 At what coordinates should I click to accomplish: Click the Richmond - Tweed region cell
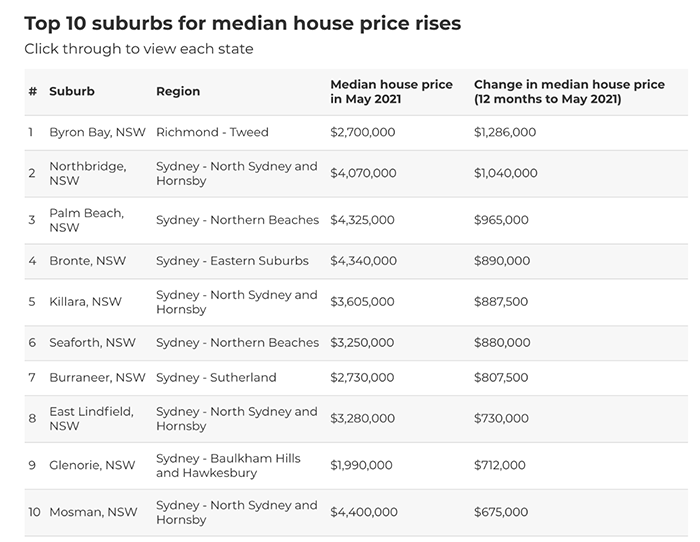[212, 132]
